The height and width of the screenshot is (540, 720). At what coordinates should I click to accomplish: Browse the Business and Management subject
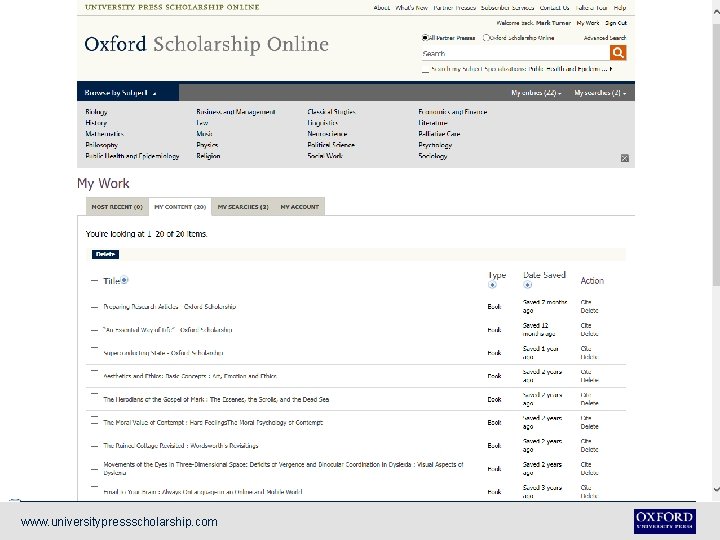[236, 112]
